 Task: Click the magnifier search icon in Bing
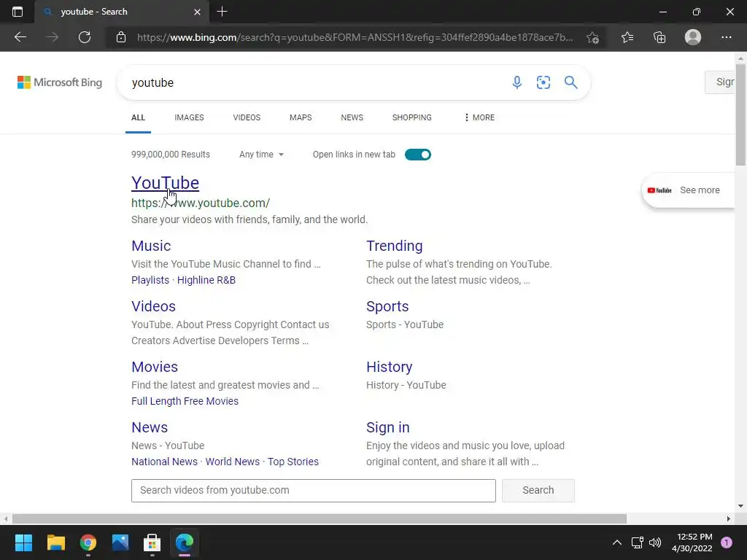tap(570, 82)
